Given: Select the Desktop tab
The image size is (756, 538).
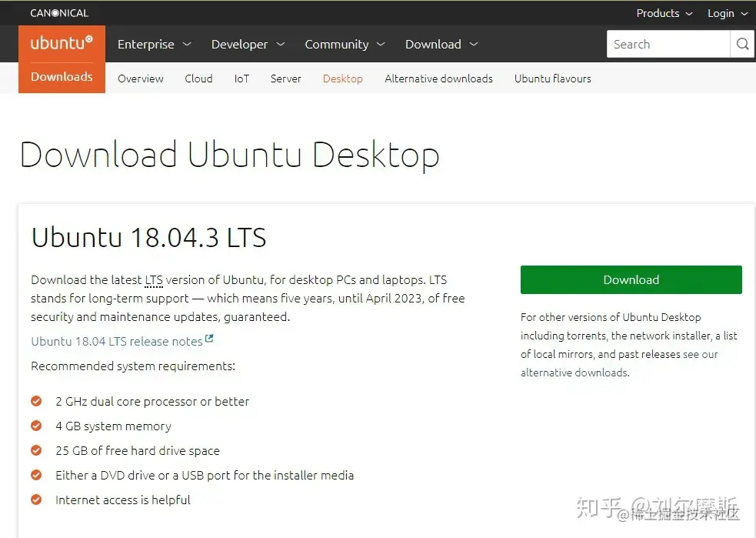Looking at the screenshot, I should pyautogui.click(x=343, y=79).
